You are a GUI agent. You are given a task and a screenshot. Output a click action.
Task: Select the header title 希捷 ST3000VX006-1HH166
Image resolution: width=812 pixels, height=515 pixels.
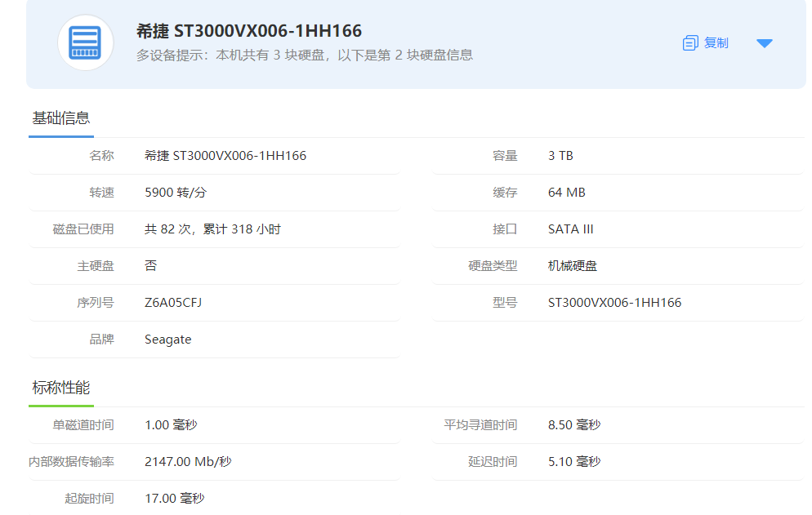pos(249,31)
